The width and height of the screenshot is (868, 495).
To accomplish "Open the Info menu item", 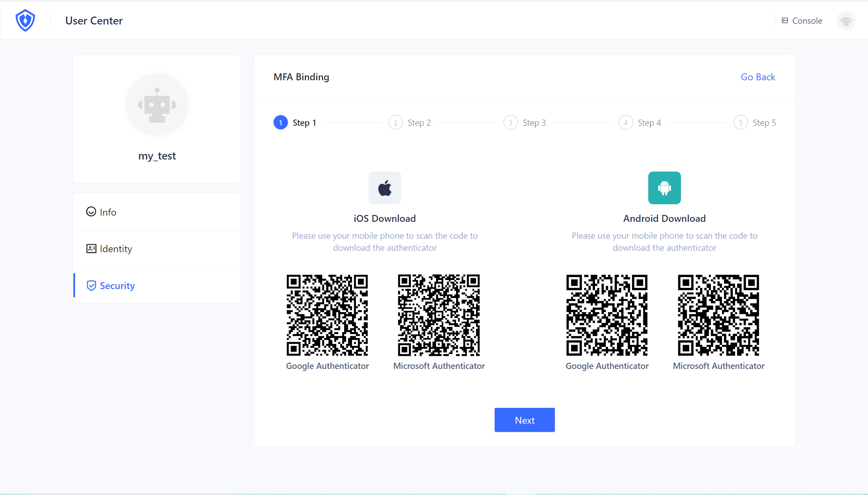I will click(x=108, y=212).
